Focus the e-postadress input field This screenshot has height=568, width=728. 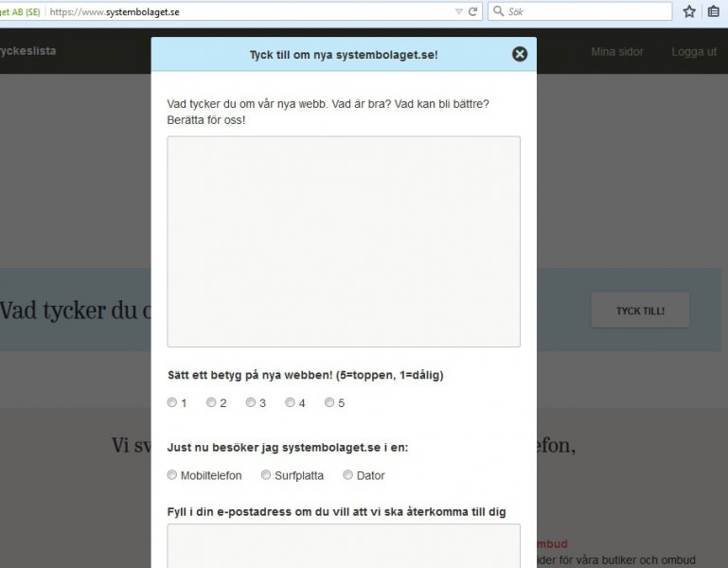[344, 546]
